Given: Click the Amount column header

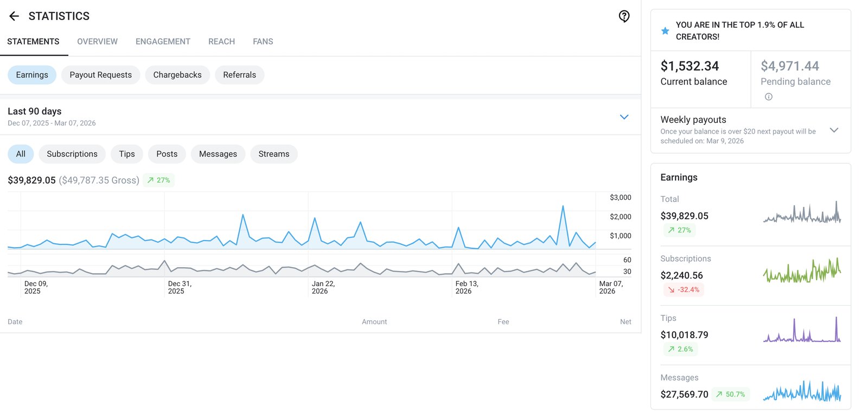Looking at the screenshot, I should (374, 322).
